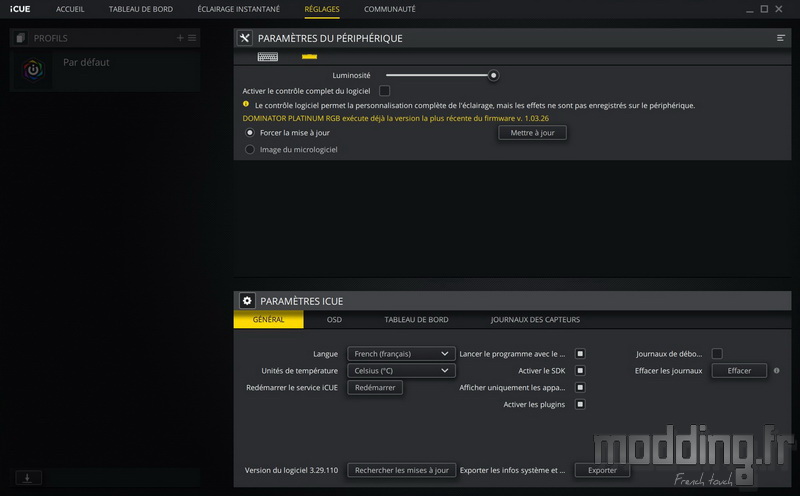Viewport: 800px width, 496px height.
Task: Toggle Afficher uniquement les appa... checkbox
Action: click(580, 387)
